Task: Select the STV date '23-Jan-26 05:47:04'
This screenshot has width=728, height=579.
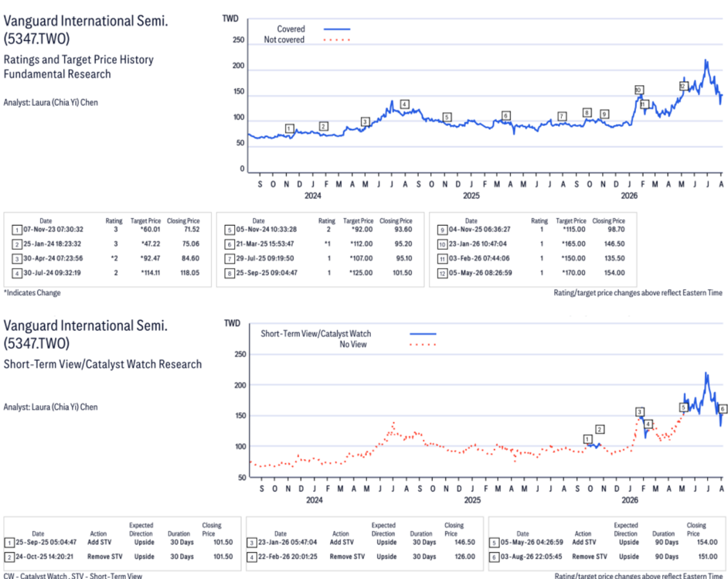Action: 287,542
